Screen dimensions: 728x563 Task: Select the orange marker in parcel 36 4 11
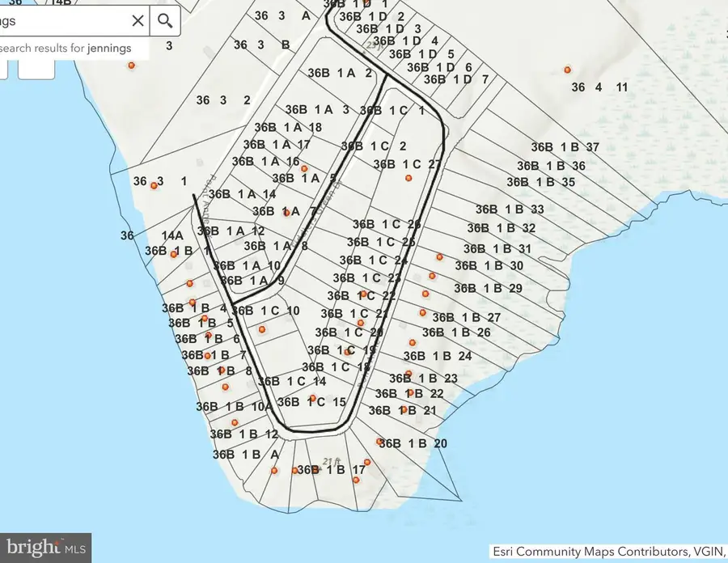[568, 70]
